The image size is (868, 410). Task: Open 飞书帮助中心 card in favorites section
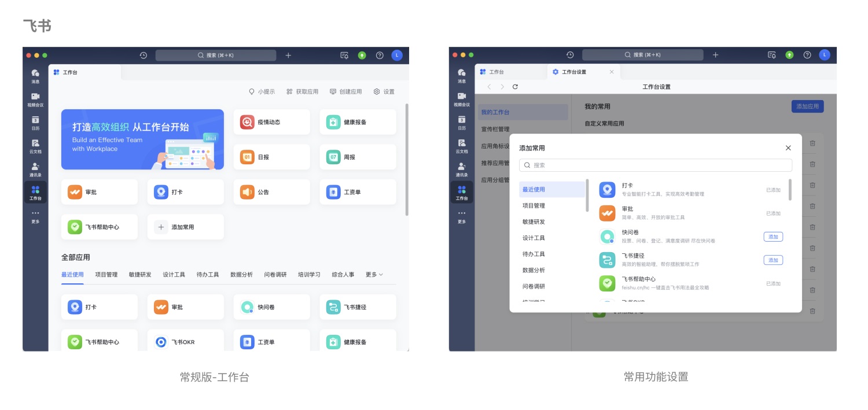(x=100, y=227)
